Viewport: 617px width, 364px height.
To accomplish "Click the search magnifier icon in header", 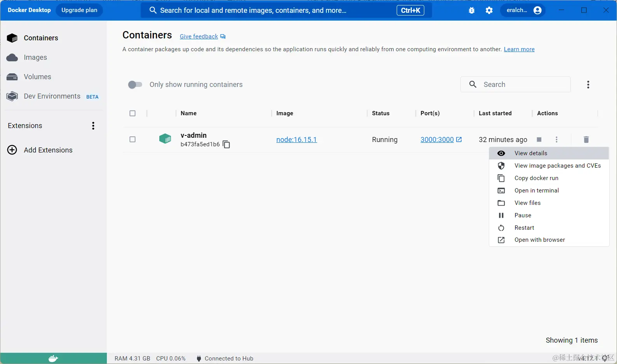I will click(x=153, y=10).
